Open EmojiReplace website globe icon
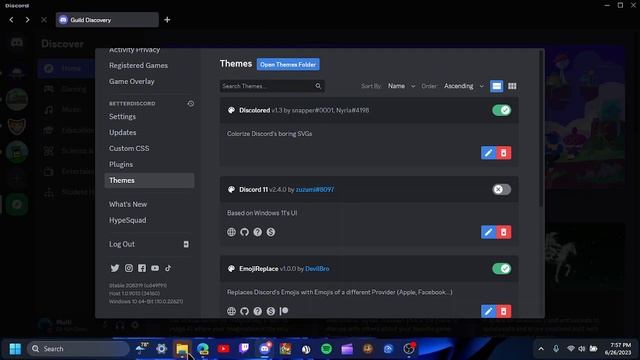This screenshot has width=640, height=360. coord(231,311)
